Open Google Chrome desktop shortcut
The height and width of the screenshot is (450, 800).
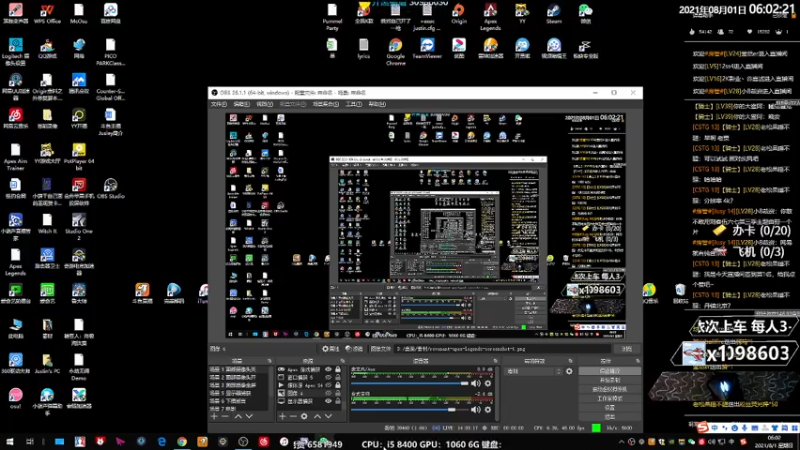pos(395,47)
